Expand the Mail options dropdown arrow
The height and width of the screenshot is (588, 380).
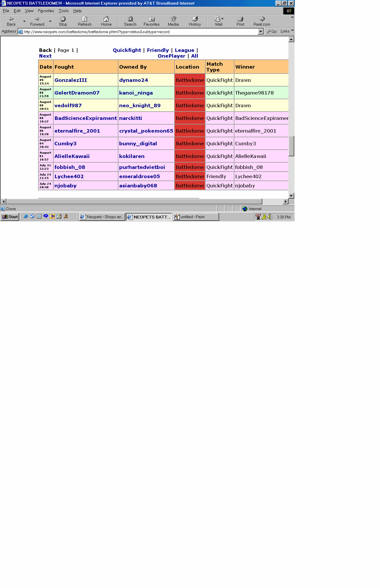tap(222, 19)
